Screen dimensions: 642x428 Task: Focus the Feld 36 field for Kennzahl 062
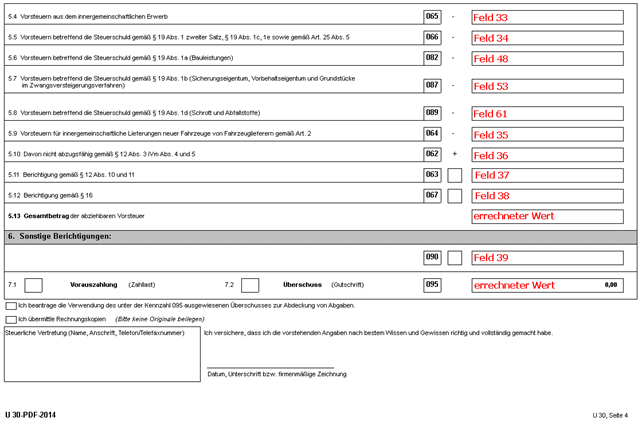[x=548, y=155]
